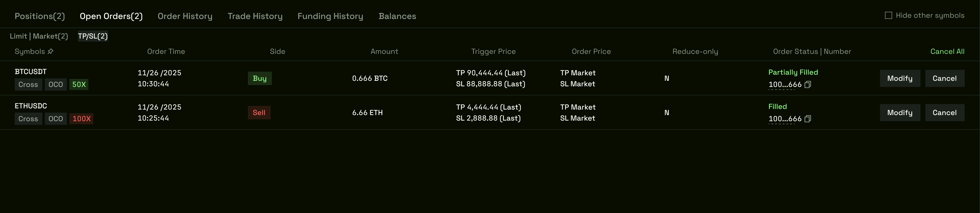This screenshot has width=980, height=213.
Task: Open the Trade History tab
Action: (x=255, y=16)
